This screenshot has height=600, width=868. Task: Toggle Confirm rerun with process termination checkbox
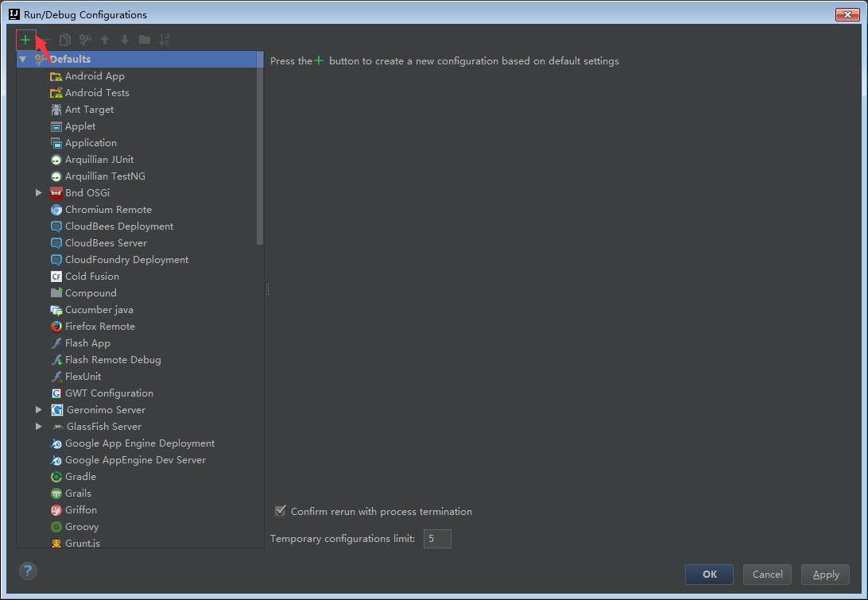point(281,511)
